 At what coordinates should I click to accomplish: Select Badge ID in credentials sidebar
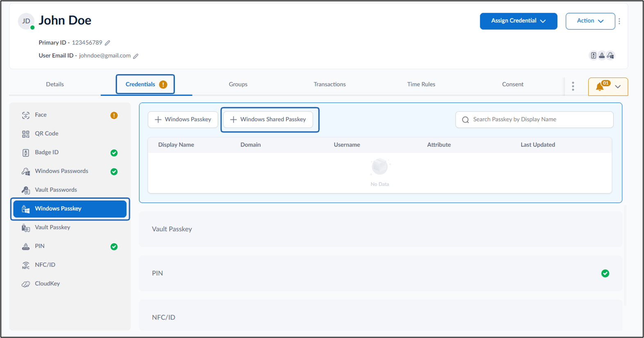70,153
